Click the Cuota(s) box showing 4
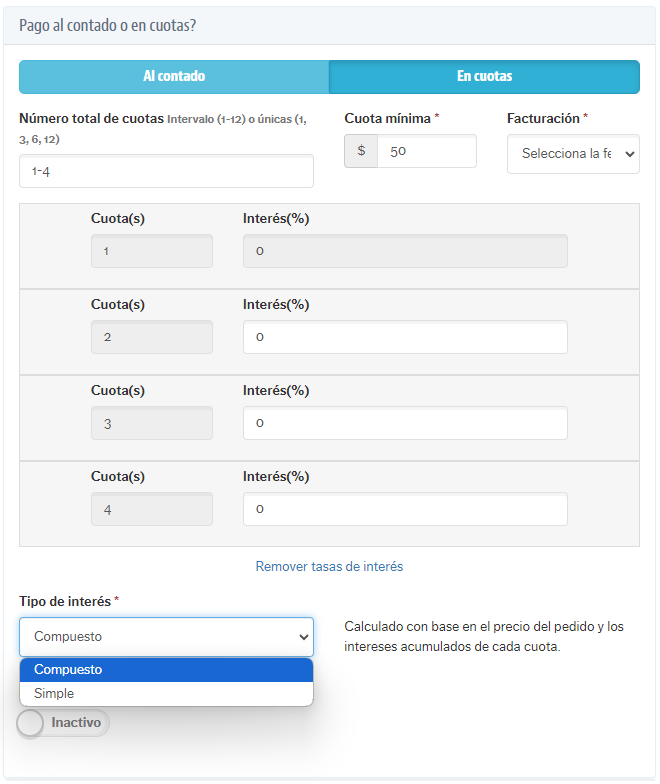 click(152, 509)
